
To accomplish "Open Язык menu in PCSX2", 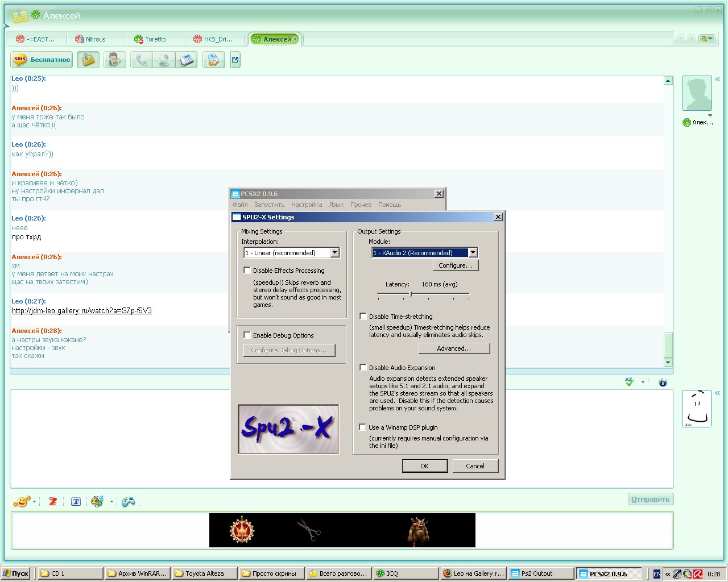I will (x=336, y=205).
